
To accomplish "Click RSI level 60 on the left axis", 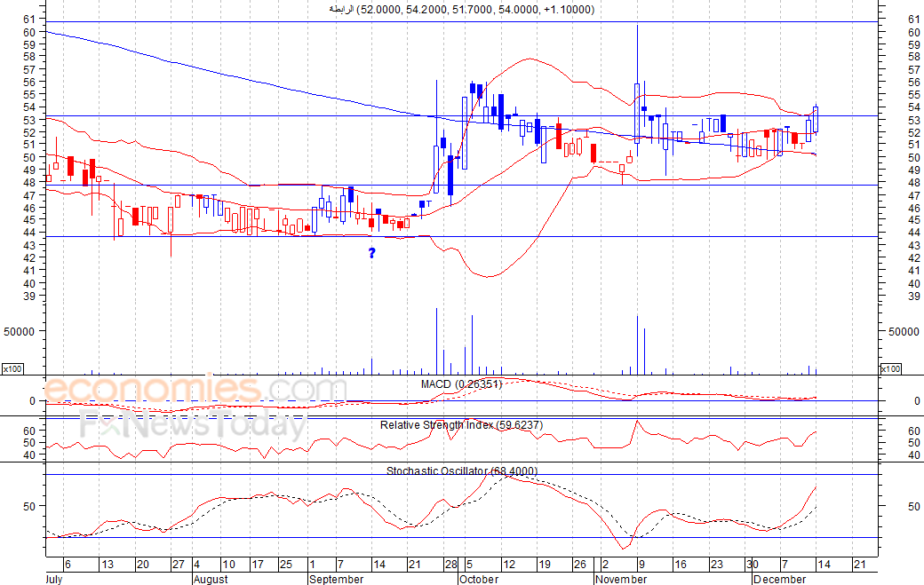I will click(29, 431).
